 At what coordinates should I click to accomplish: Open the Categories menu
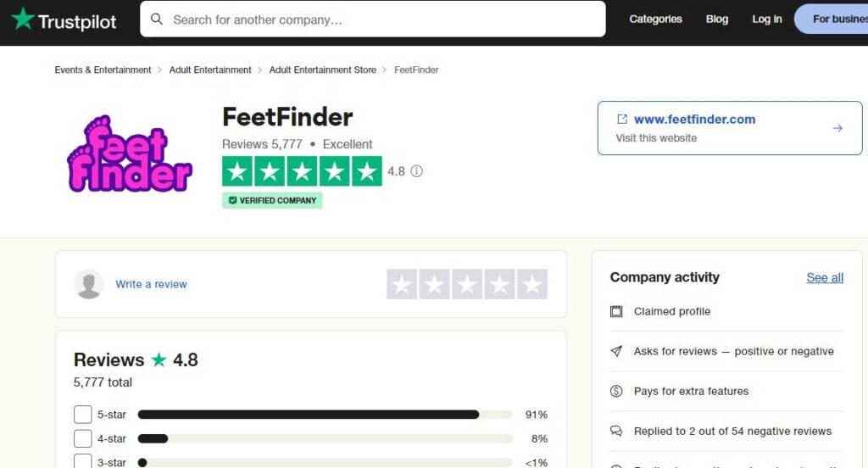tap(655, 19)
